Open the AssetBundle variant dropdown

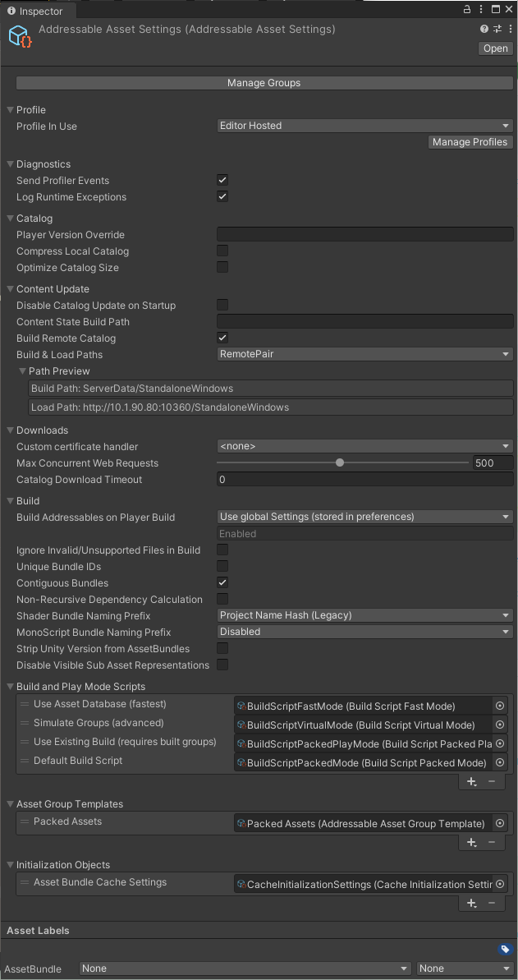(x=465, y=968)
